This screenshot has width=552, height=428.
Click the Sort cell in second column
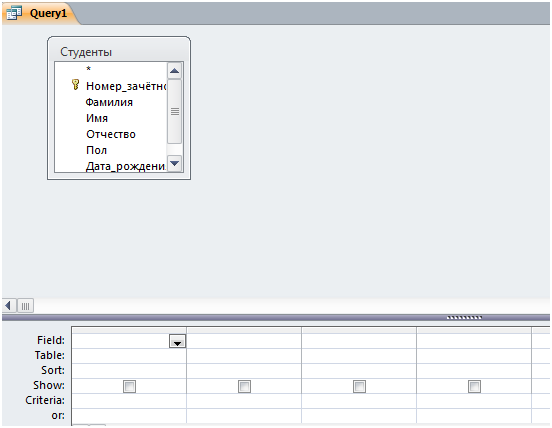coord(244,371)
